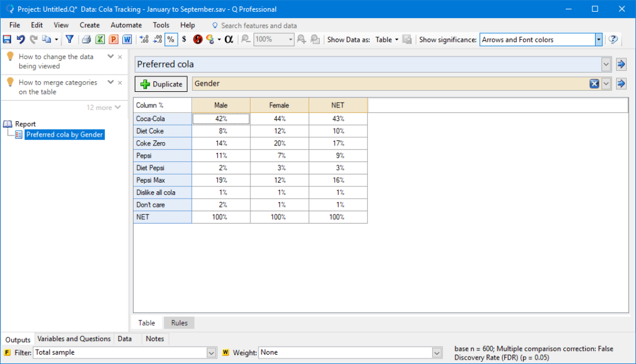The height and width of the screenshot is (364, 636).
Task: Open the Preferred cola question dropdown
Action: 606,64
